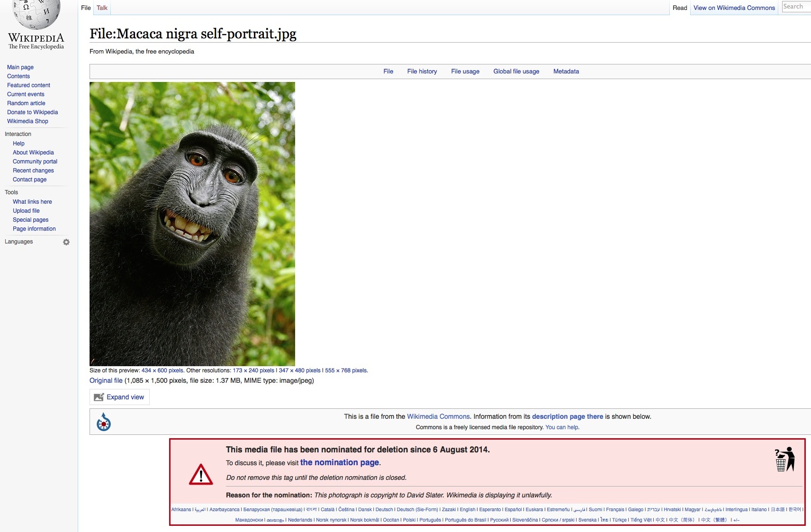Viewport: 811px width, 532px height.
Task: Open Contact page link
Action: (29, 180)
